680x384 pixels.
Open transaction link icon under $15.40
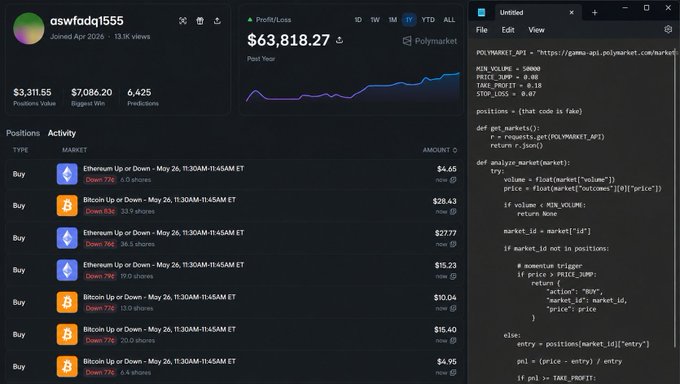453,341
